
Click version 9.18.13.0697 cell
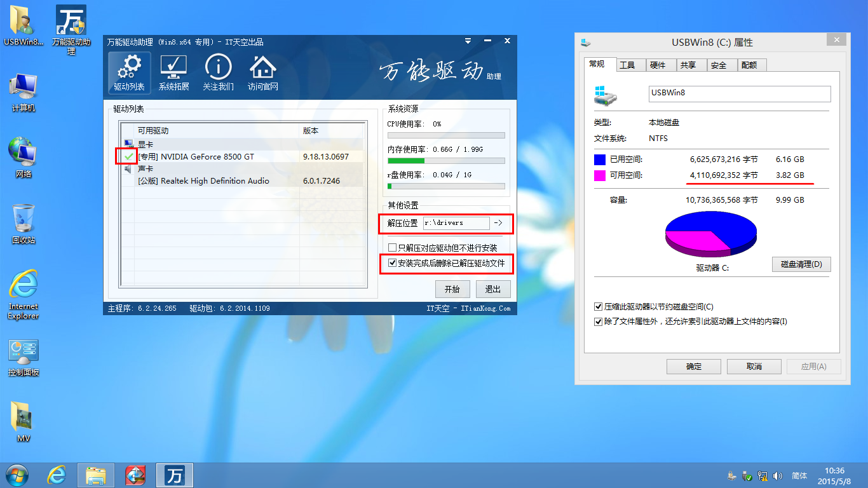click(x=326, y=156)
